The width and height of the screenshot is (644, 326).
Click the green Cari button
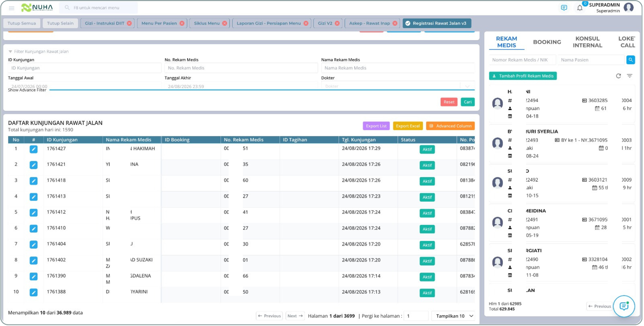468,102
